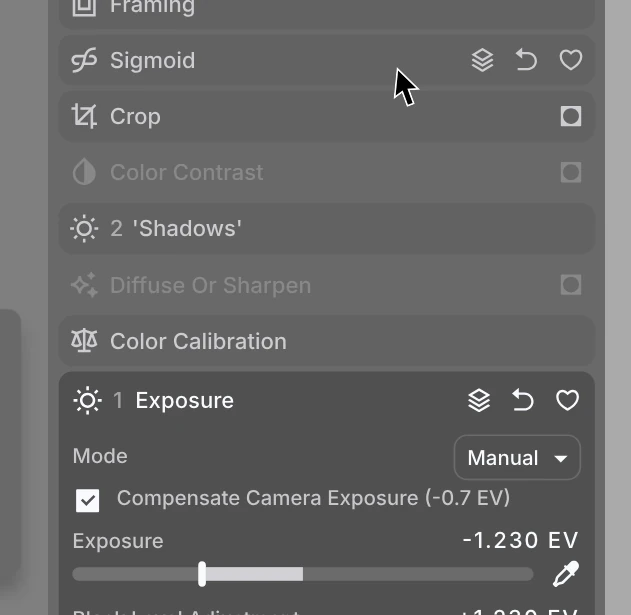
Task: Reset the Exposure module parameters
Action: click(x=523, y=400)
